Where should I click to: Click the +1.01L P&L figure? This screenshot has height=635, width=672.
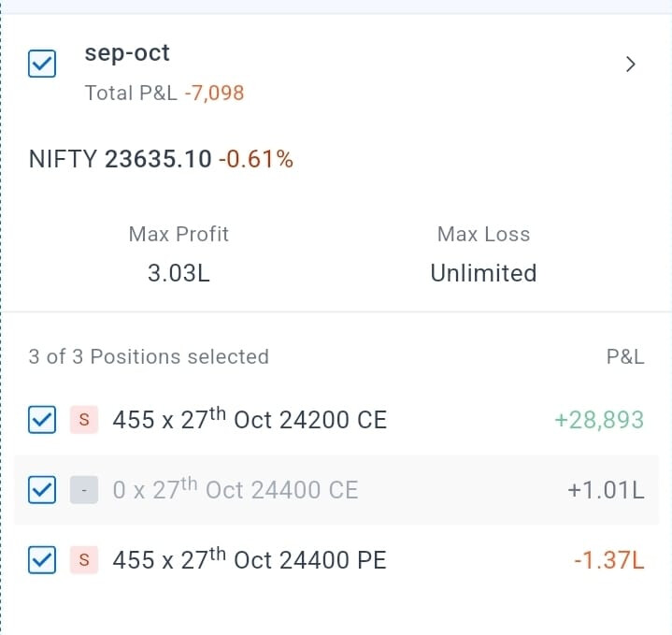tap(606, 490)
